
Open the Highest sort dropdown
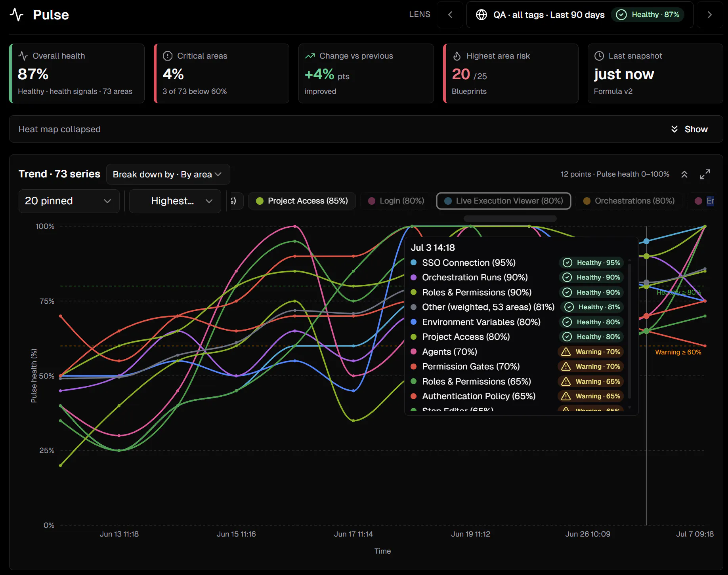pos(175,201)
